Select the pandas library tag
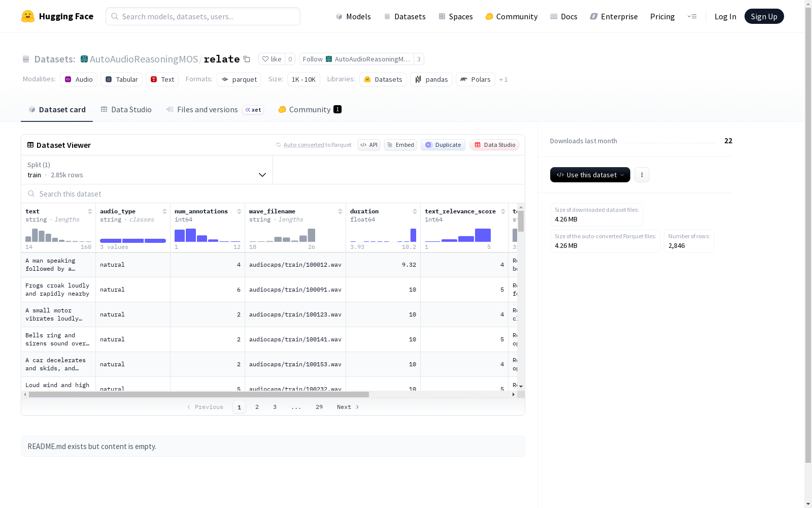 431,79
